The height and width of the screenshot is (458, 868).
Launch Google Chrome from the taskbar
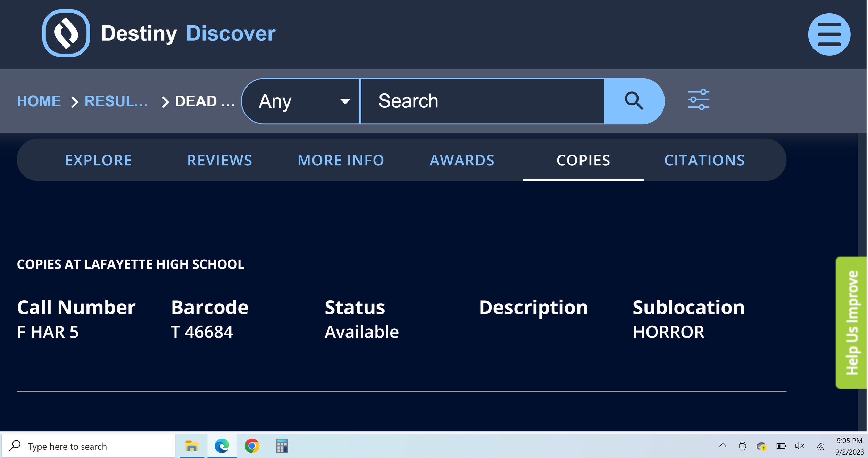(x=252, y=446)
